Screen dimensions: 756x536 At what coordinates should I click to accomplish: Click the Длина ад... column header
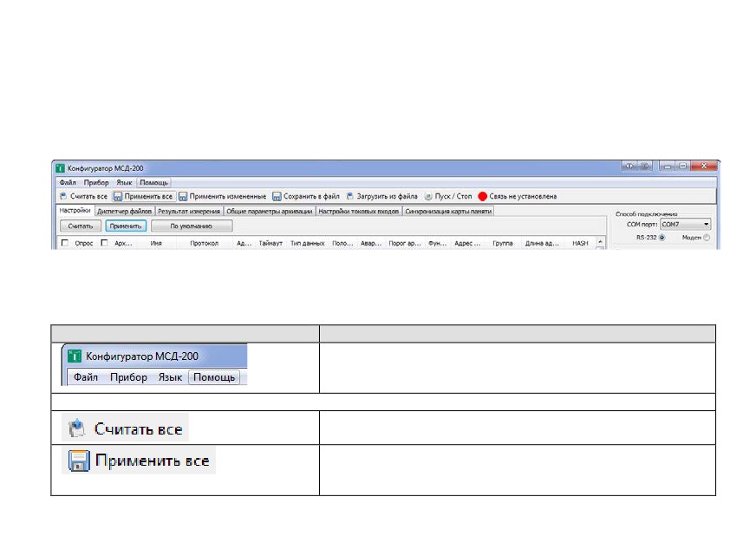(542, 243)
